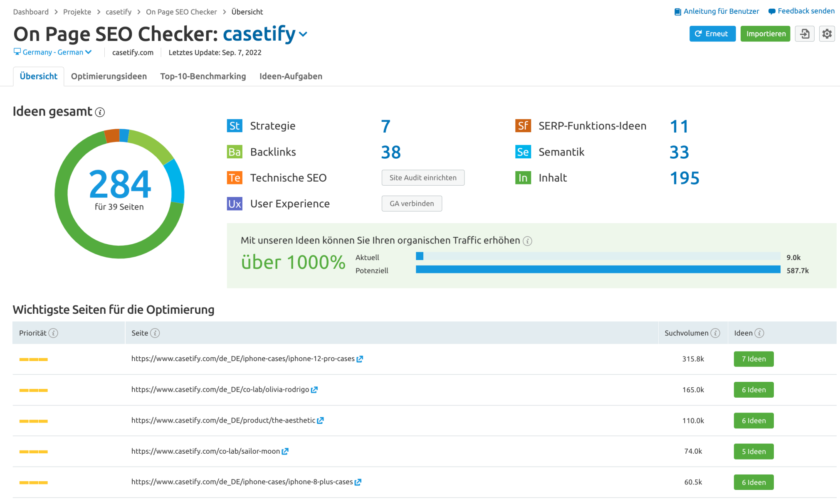
Task: Click the St Strategie category icon
Action: click(x=235, y=125)
